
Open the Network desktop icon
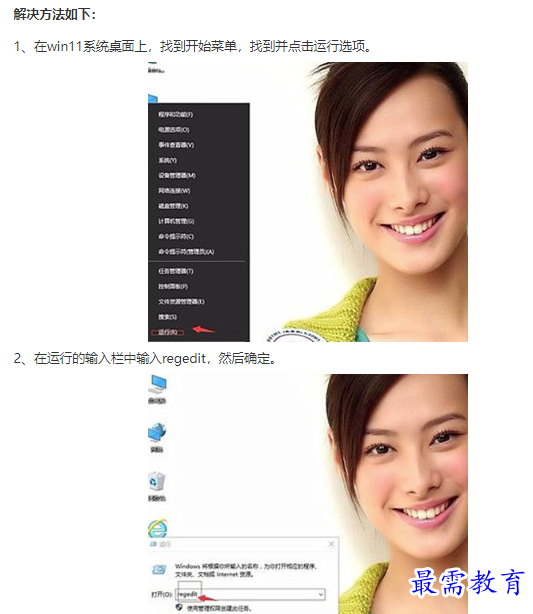click(157, 437)
